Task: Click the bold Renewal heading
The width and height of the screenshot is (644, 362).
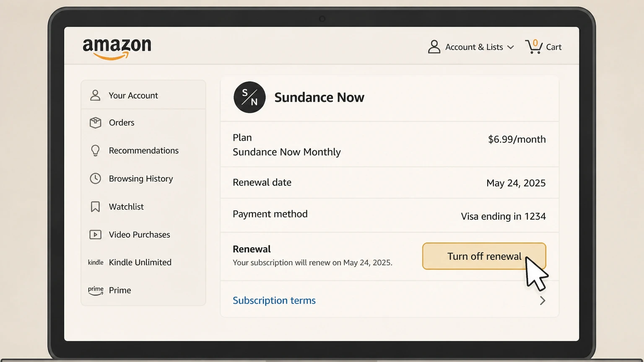Action: [x=252, y=249]
